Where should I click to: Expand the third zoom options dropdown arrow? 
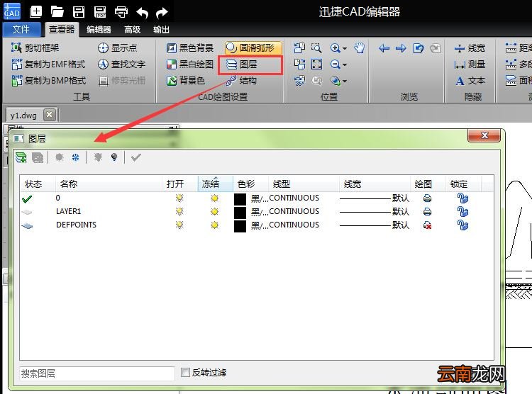click(x=345, y=81)
